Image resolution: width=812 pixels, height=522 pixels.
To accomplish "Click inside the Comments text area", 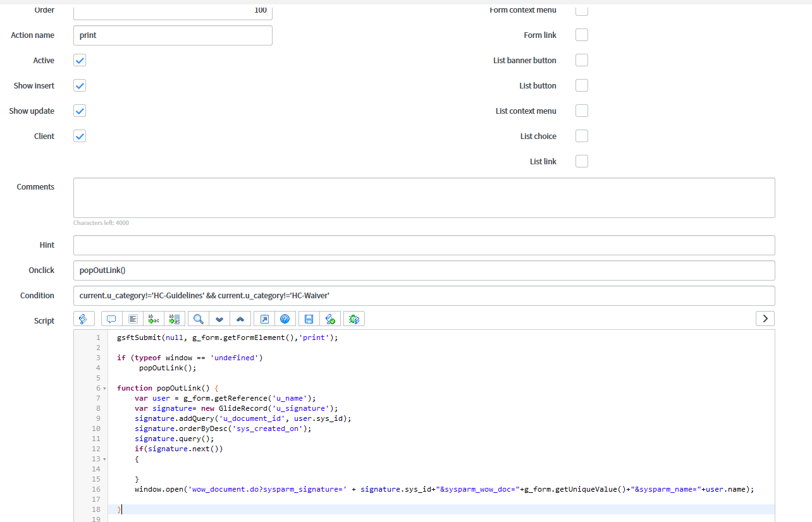I will (424, 197).
